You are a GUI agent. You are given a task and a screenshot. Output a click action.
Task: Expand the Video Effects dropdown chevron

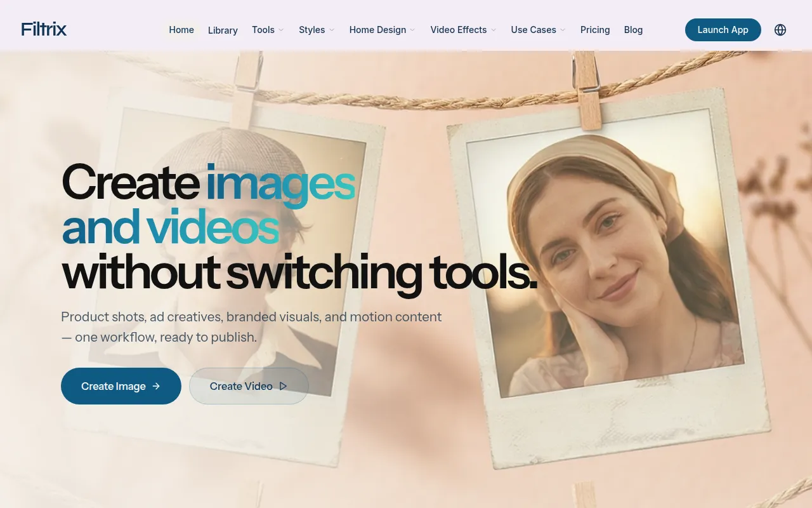coord(494,30)
